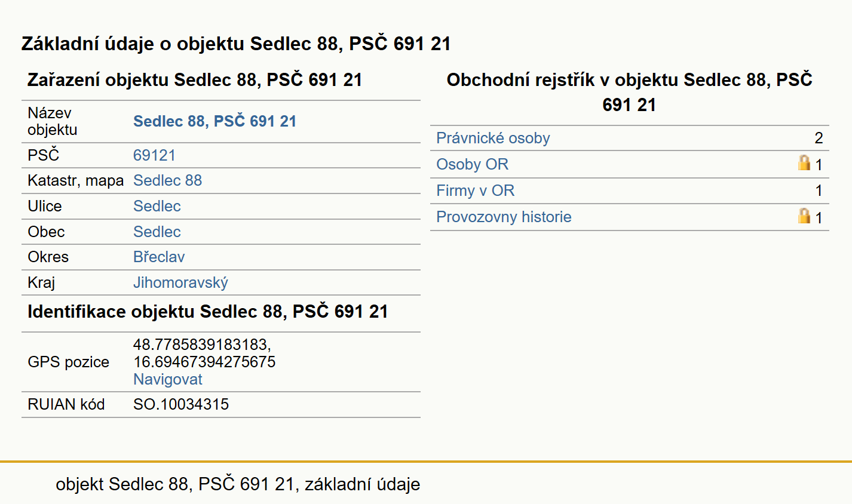Image resolution: width=852 pixels, height=504 pixels.
Task: View the Firmy v OR entry
Action: pyautogui.click(x=475, y=190)
